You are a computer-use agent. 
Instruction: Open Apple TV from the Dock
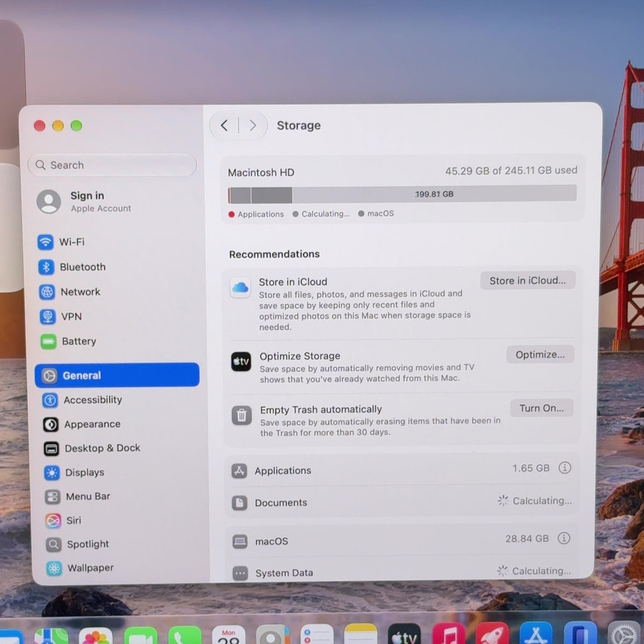click(404, 635)
